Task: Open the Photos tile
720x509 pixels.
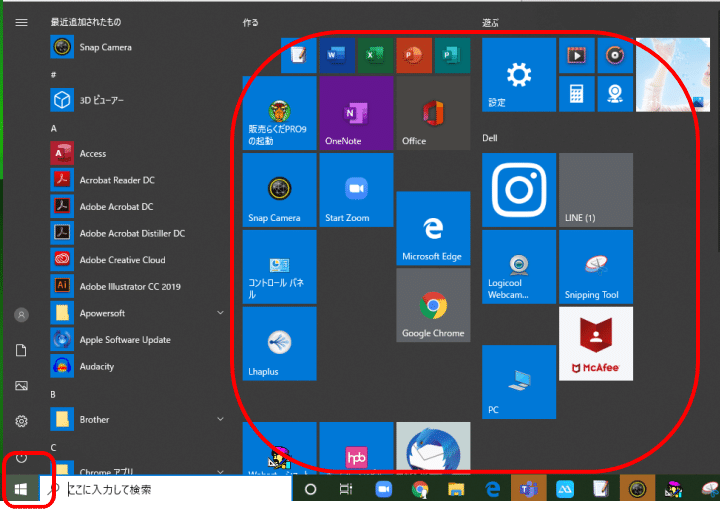Action: click(673, 75)
